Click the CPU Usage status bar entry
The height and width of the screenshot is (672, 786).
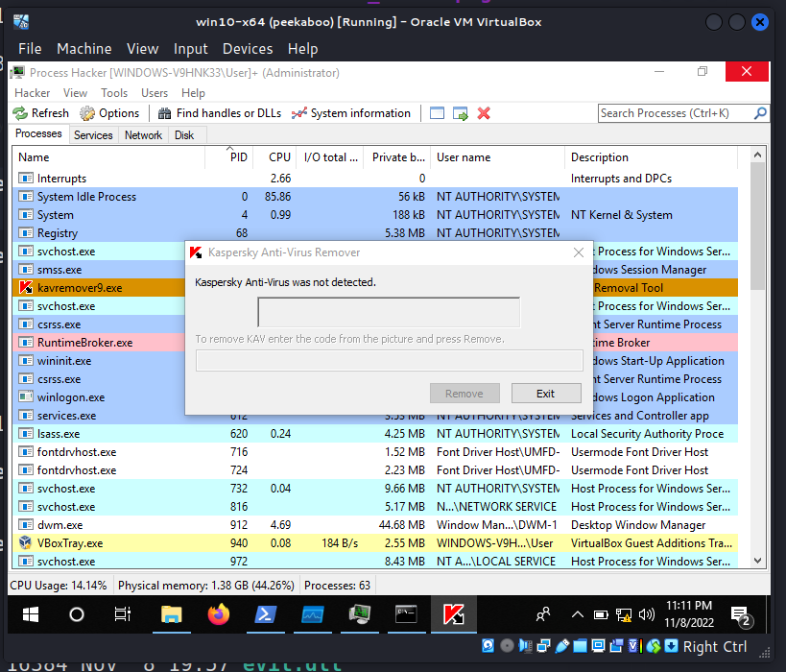pyautogui.click(x=59, y=586)
